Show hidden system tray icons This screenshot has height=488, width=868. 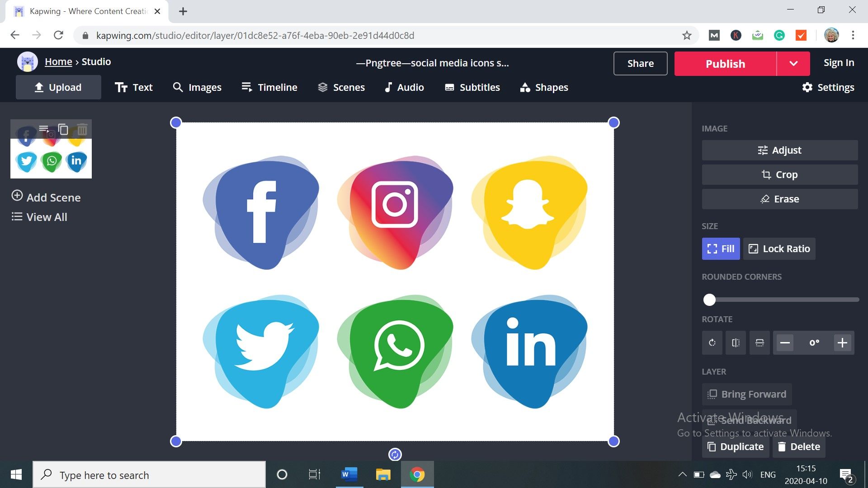(x=682, y=475)
